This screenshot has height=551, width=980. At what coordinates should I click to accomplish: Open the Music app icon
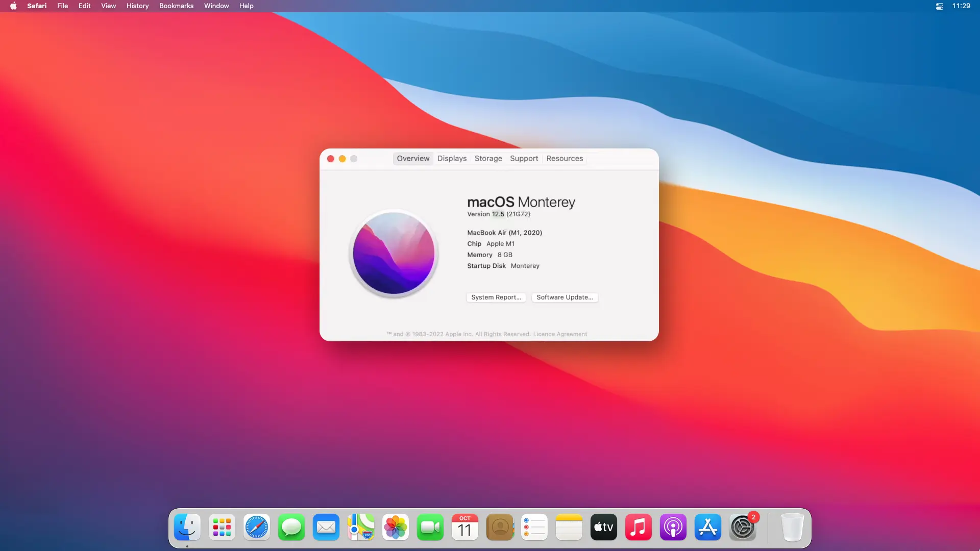pyautogui.click(x=639, y=527)
